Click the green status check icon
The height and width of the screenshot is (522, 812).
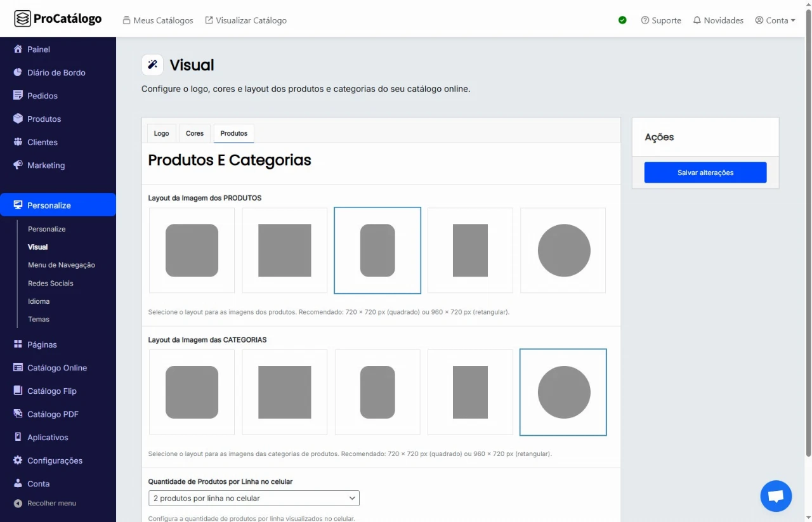point(622,20)
